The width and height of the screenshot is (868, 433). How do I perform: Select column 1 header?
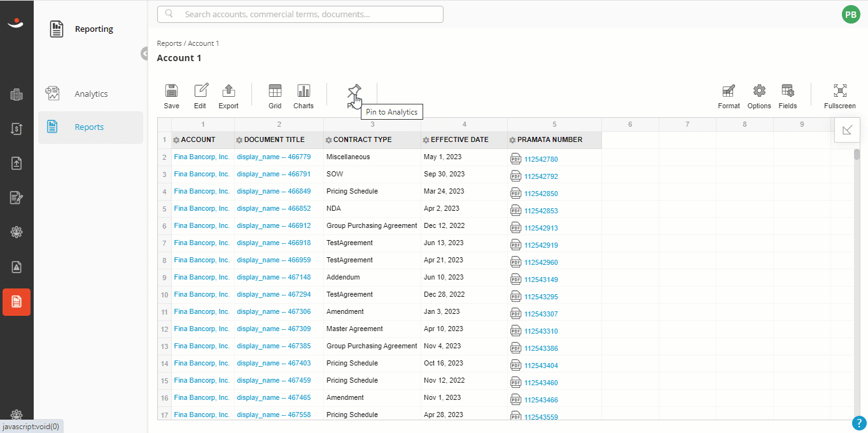203,124
